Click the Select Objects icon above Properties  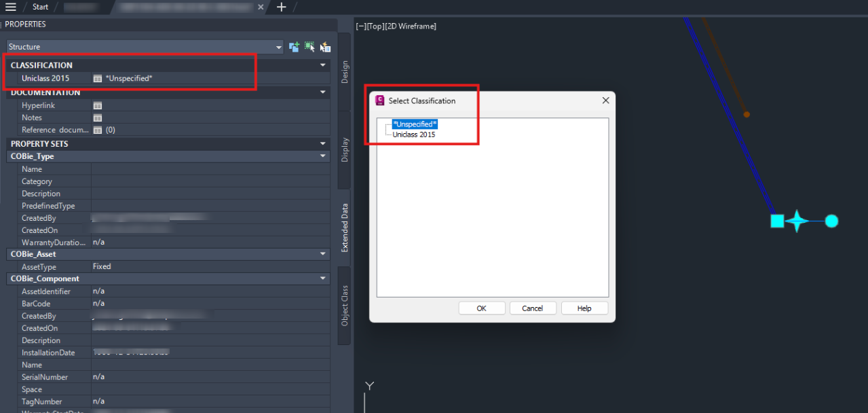click(x=310, y=46)
